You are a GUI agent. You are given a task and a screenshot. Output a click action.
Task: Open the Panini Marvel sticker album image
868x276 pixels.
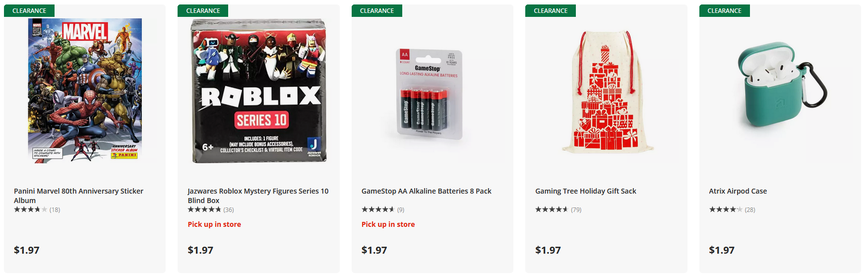tap(85, 91)
